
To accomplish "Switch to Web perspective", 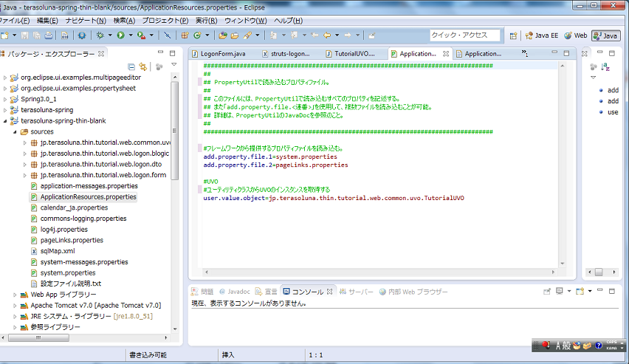I will point(575,35).
